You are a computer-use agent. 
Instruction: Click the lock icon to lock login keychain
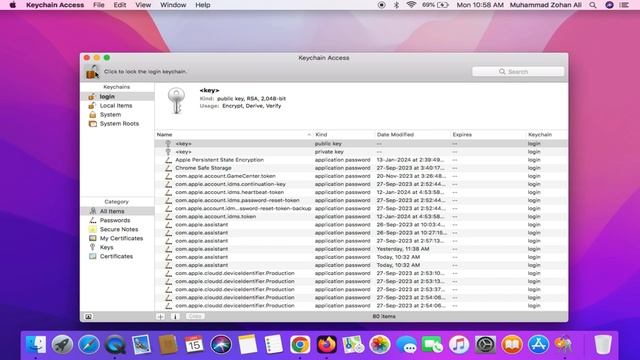92,72
